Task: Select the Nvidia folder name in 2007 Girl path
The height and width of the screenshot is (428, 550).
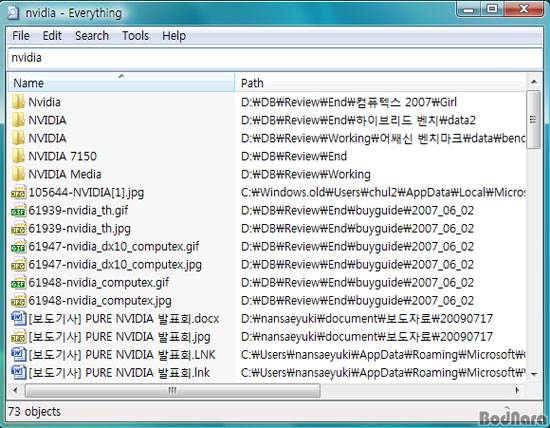Action: pos(44,102)
